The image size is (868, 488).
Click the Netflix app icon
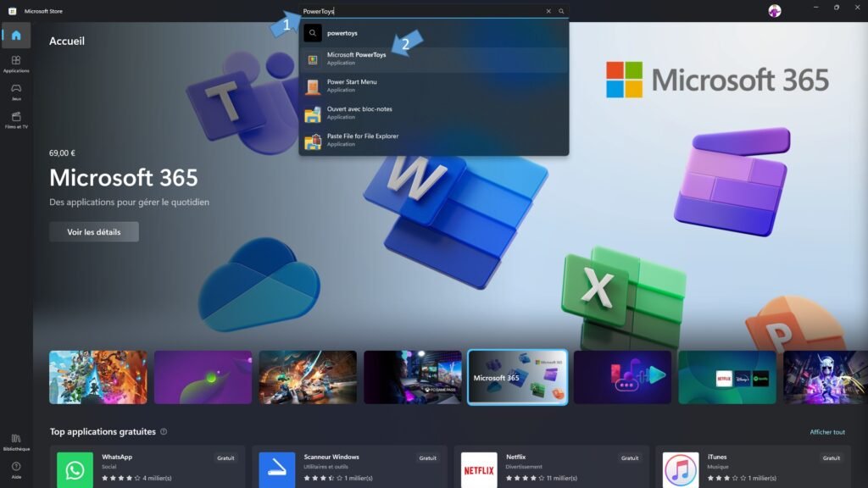[x=479, y=470]
